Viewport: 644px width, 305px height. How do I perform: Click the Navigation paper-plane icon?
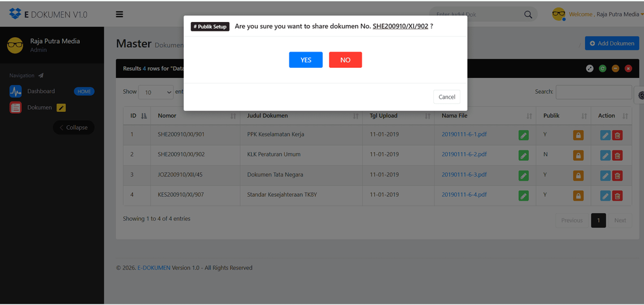[41, 75]
